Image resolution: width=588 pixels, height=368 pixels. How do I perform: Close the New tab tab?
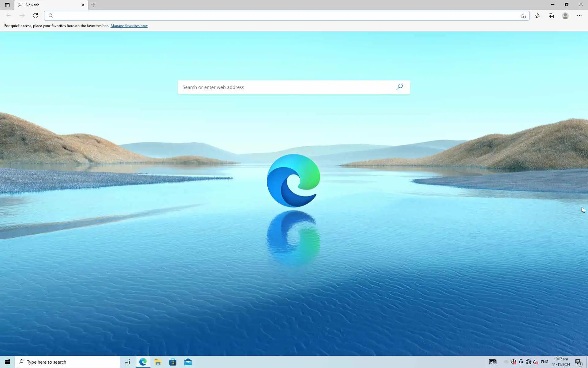coord(83,5)
